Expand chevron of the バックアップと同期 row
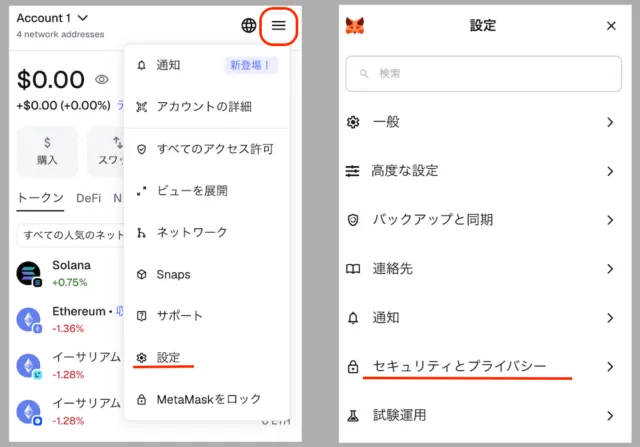Image resolution: width=640 pixels, height=447 pixels. pos(610,220)
